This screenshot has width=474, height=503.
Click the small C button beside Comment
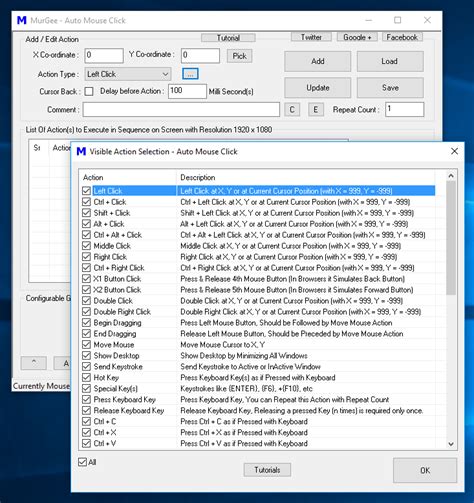[x=292, y=110]
